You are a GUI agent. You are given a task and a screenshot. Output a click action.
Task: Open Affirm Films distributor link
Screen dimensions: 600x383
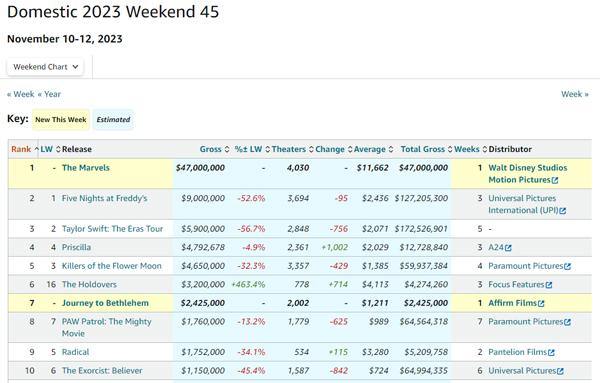click(x=512, y=303)
